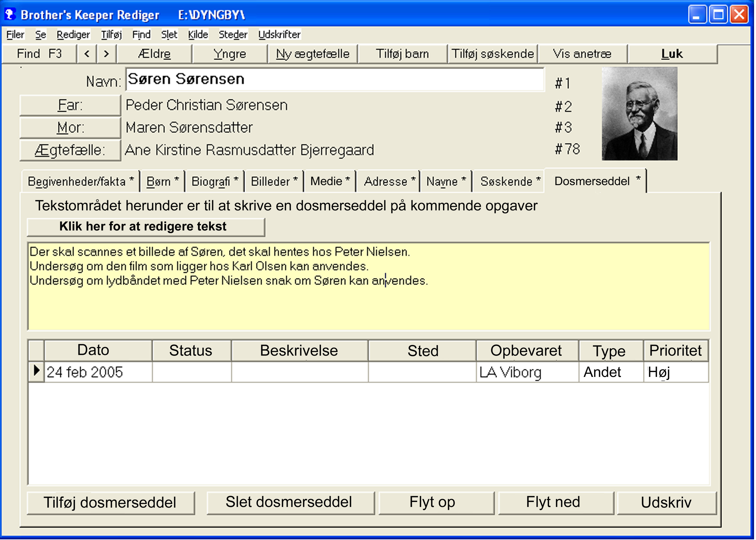Click the empty Beskrivelse cell of 24 feb 2005 row
This screenshot has width=756, height=540.
click(x=300, y=372)
